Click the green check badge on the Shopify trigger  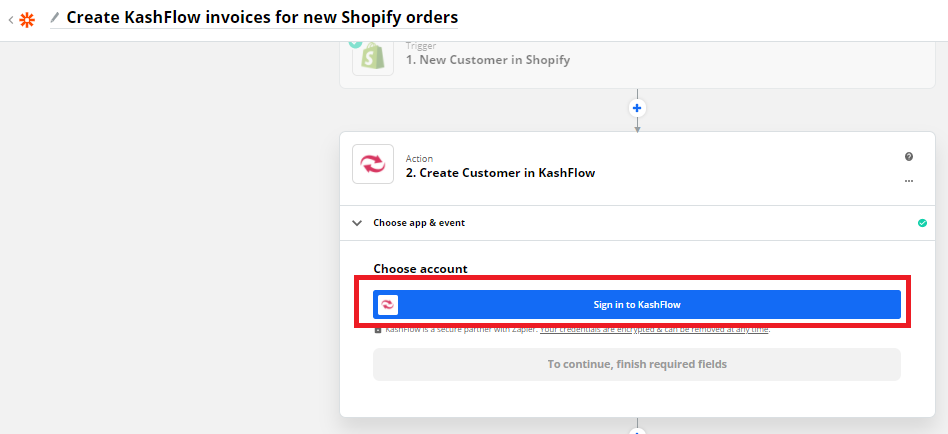pos(355,43)
